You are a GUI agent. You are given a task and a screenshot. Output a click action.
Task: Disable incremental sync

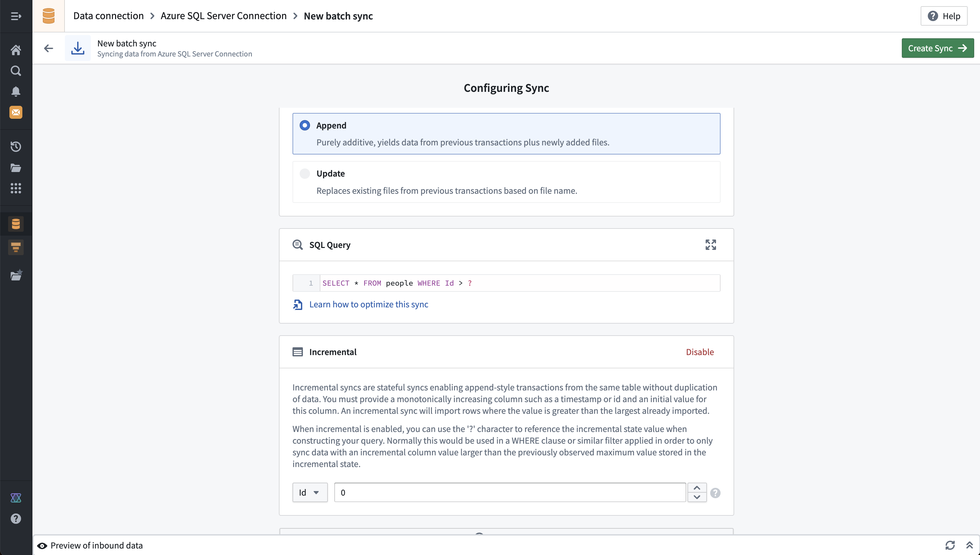coord(700,352)
